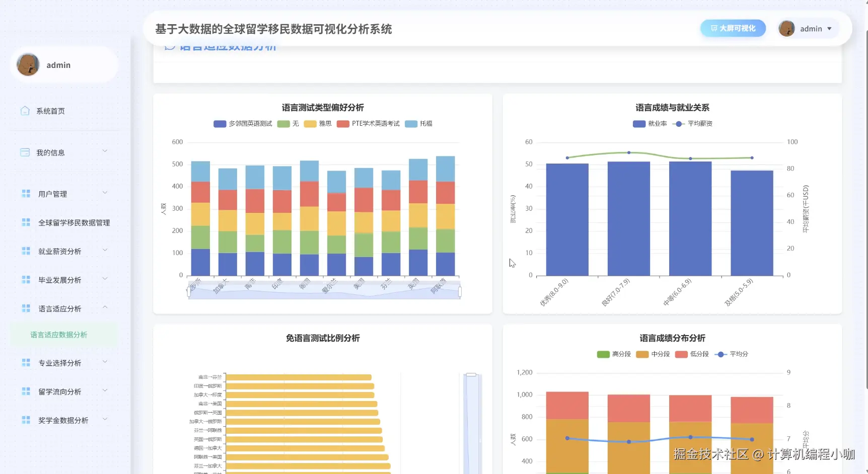Image resolution: width=868 pixels, height=474 pixels.
Task: Click the admin avatar in the sidebar
Action: pyautogui.click(x=28, y=64)
